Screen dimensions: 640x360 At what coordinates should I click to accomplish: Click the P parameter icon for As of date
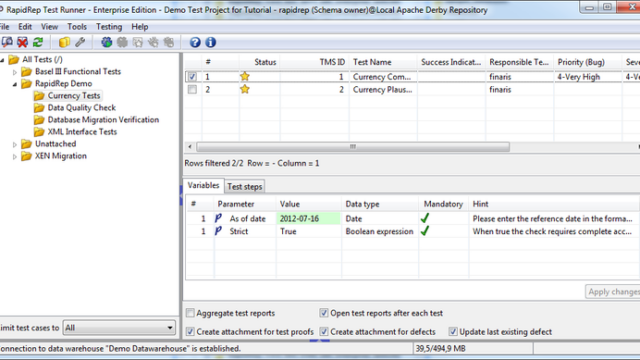point(218,218)
